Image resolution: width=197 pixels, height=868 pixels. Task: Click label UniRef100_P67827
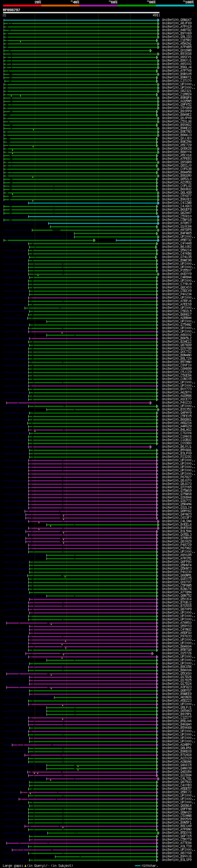(x=177, y=477)
